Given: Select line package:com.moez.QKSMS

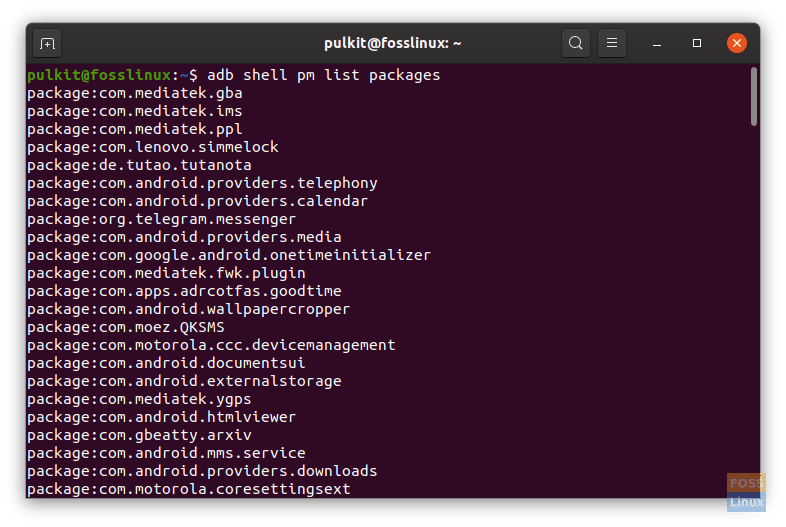Looking at the screenshot, I should click(x=126, y=327).
